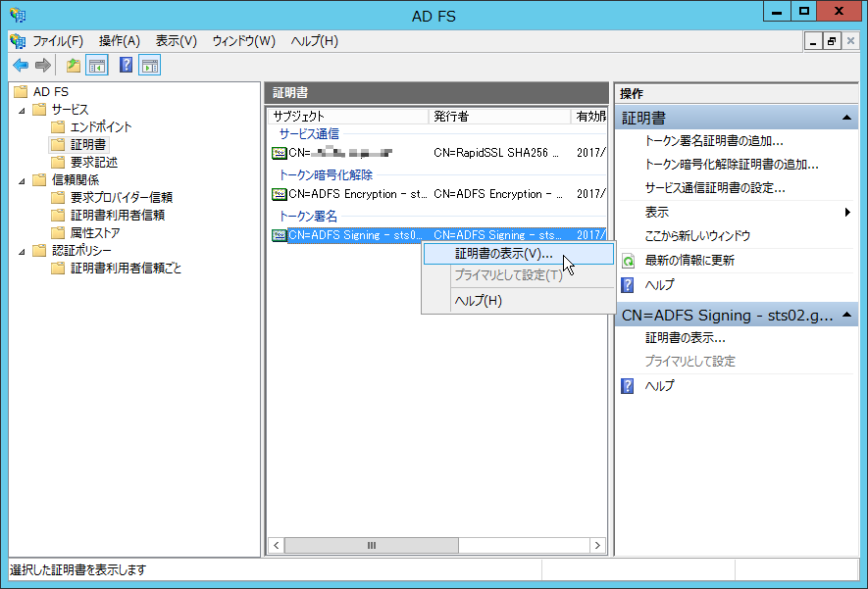The height and width of the screenshot is (589, 868).
Task: Open the ファイル(F) menu
Action: click(58, 41)
